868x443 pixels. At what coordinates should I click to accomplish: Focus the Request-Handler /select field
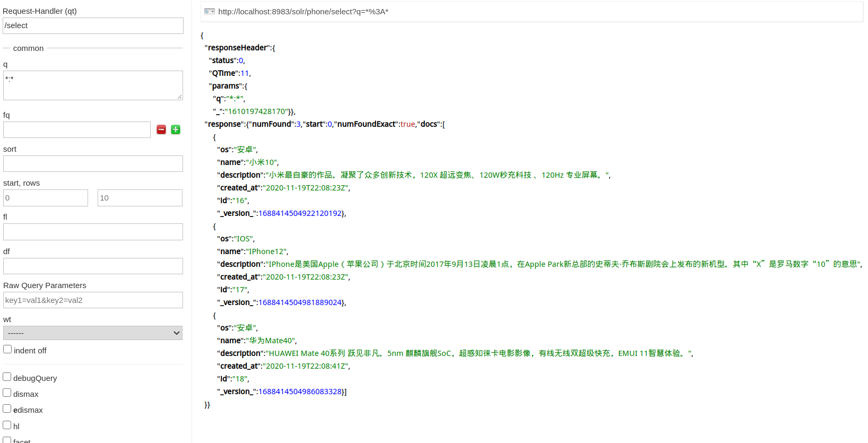click(93, 25)
